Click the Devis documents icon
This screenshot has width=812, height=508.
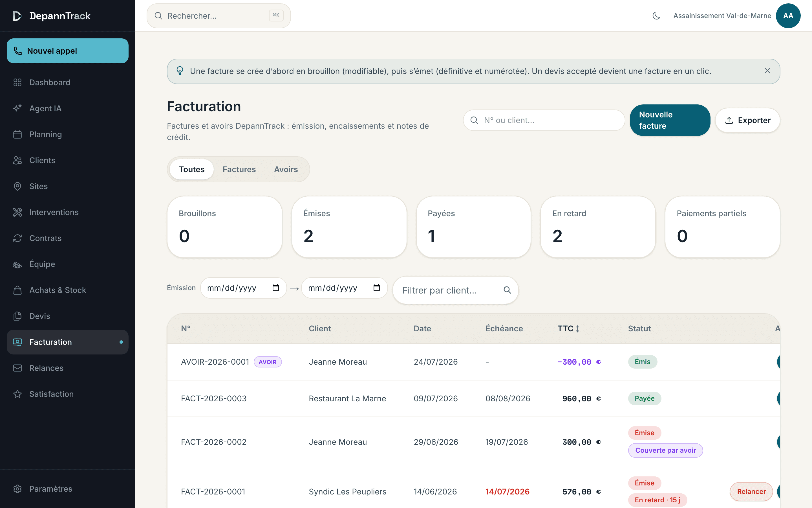(17, 316)
